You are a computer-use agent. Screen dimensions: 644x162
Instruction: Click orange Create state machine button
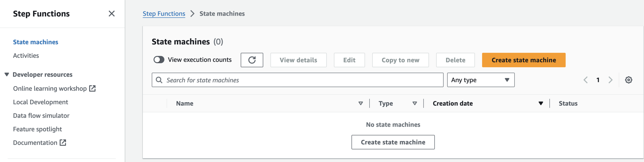click(523, 60)
